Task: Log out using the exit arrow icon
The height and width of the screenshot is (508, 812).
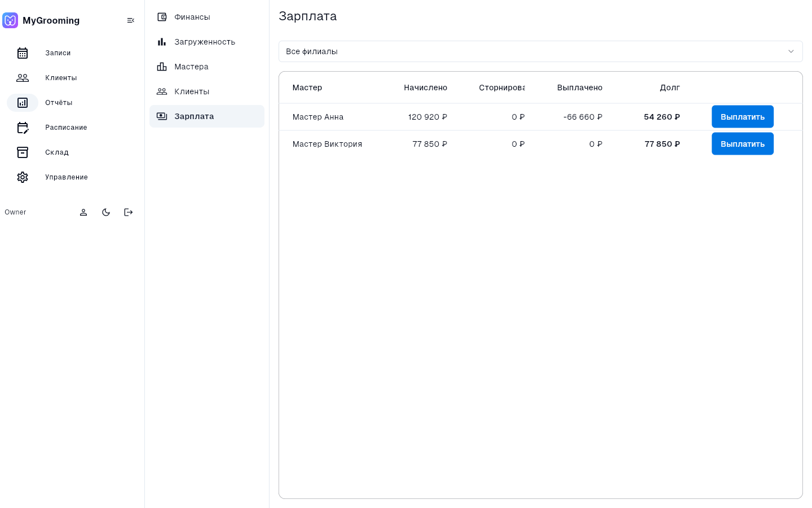Action: (x=129, y=212)
